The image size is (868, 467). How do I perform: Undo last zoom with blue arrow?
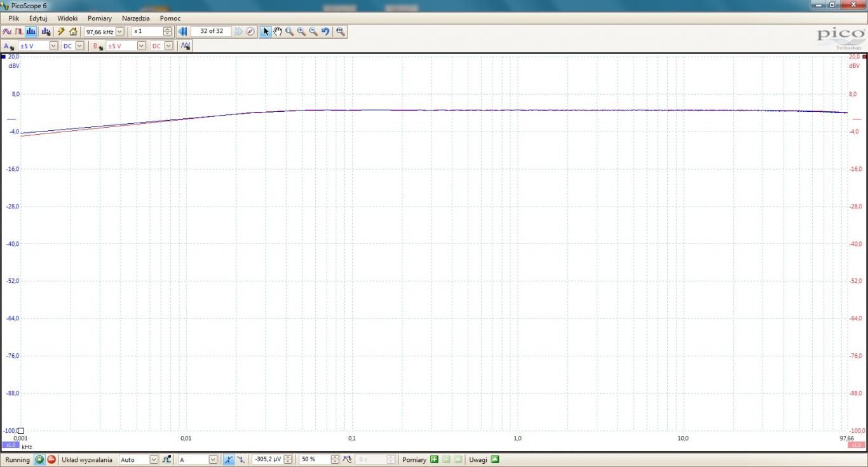(325, 31)
